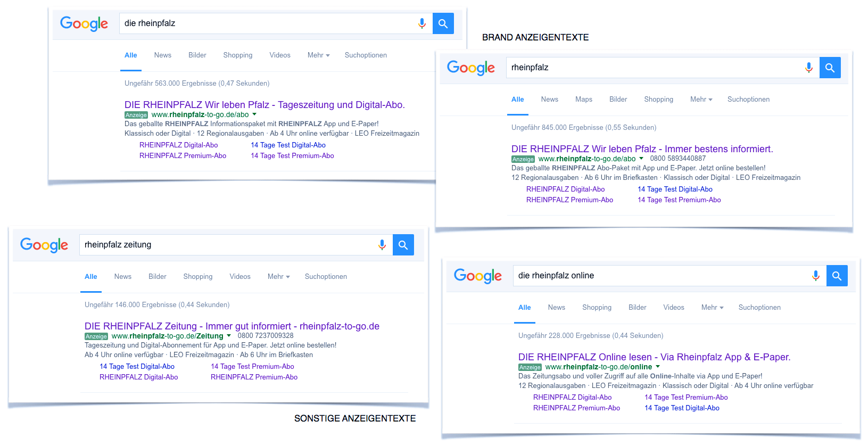This screenshot has height=446, width=868.
Task: Expand arrow next to ad URL before 0800 5893440887
Action: (x=641, y=159)
